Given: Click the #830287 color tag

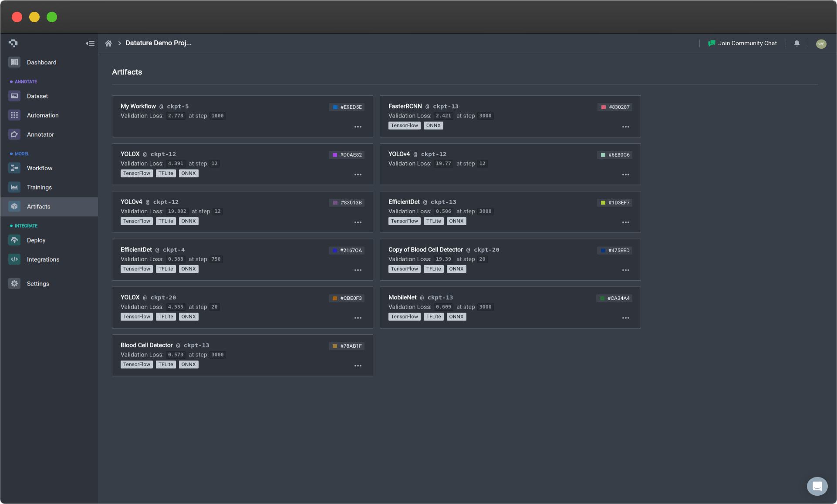Looking at the screenshot, I should pyautogui.click(x=615, y=107).
